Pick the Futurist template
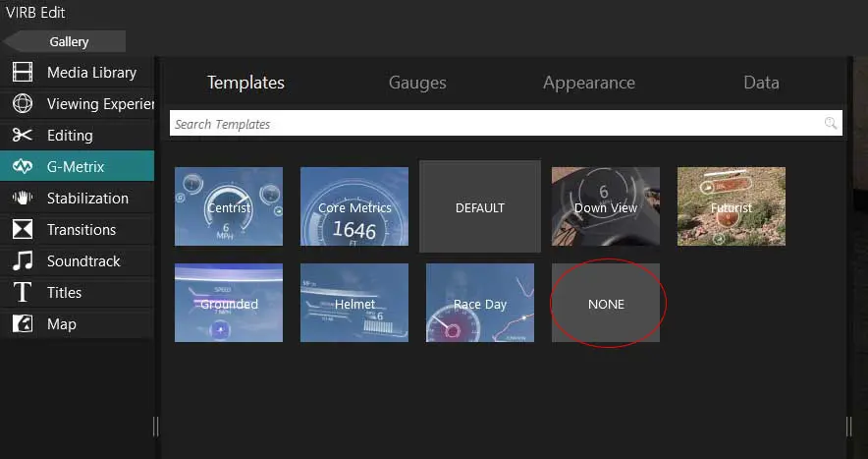 pyautogui.click(x=732, y=206)
